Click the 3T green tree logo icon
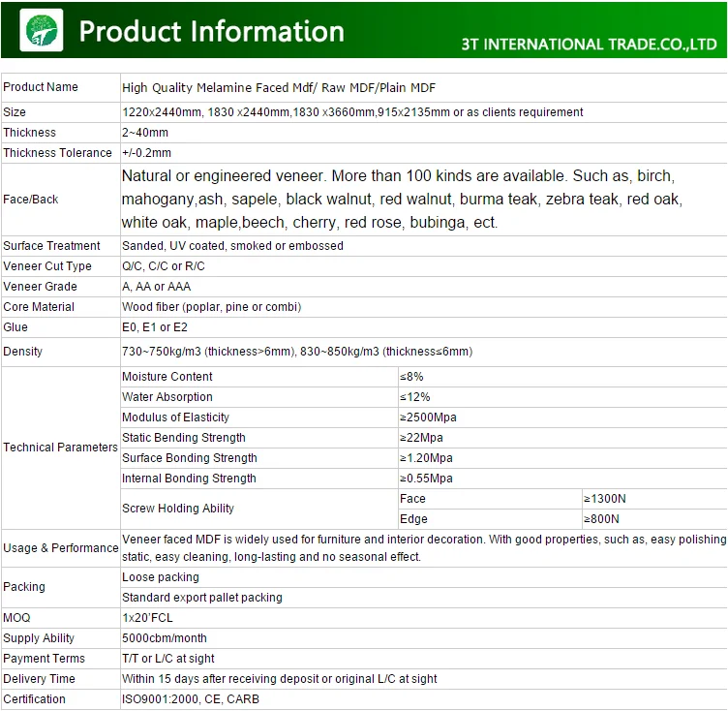The image size is (728, 711). pyautogui.click(x=41, y=29)
